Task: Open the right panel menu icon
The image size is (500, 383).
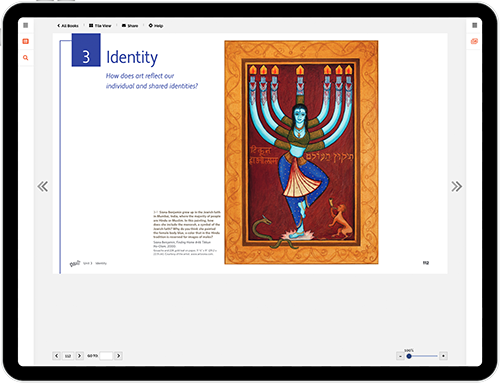Action: click(475, 25)
